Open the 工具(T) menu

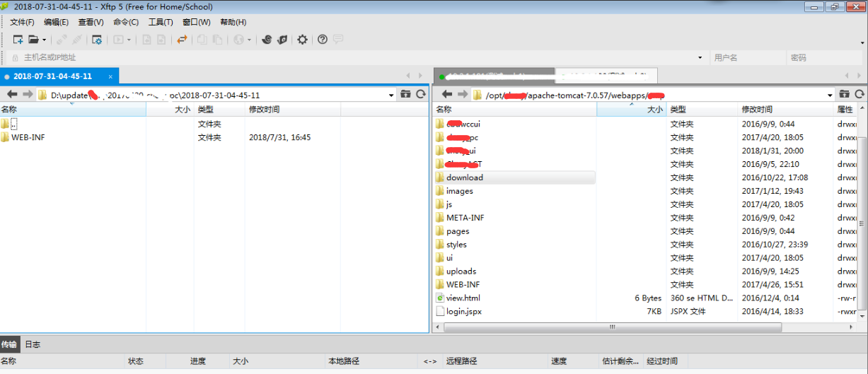click(x=161, y=22)
